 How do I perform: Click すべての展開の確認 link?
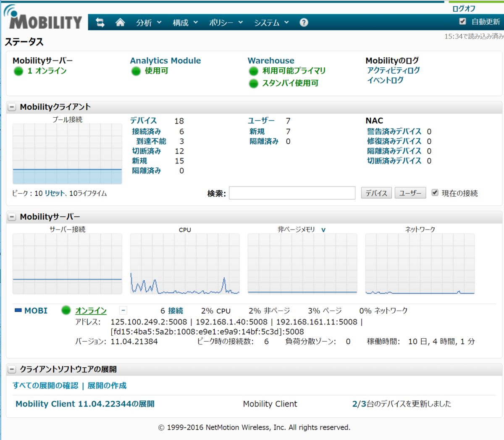pyautogui.click(x=45, y=386)
